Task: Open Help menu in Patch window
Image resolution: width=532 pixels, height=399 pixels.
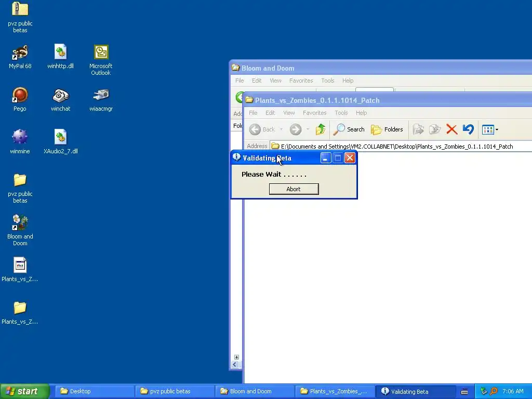Action: (x=361, y=113)
